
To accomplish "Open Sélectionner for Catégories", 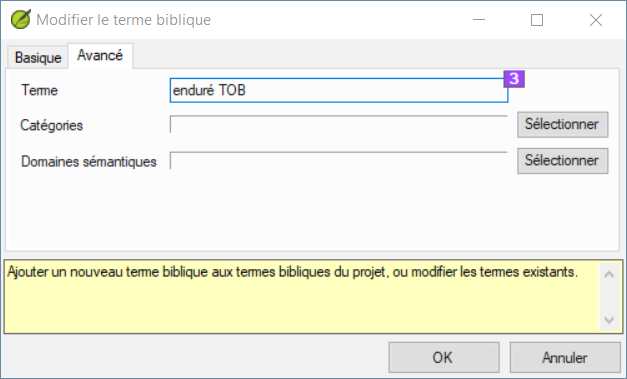I will [x=563, y=125].
